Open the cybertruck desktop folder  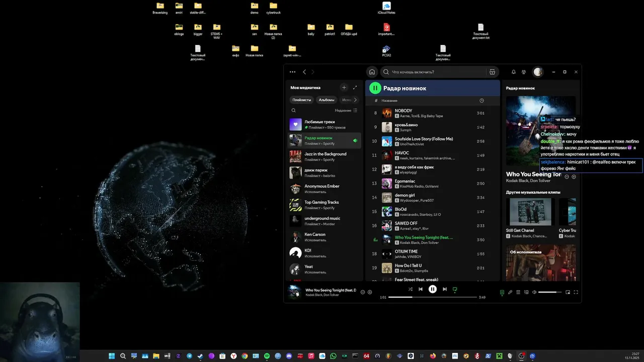point(273,8)
